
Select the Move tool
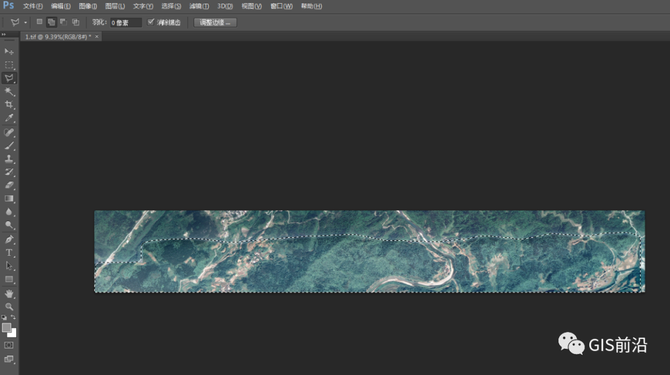pos(9,52)
